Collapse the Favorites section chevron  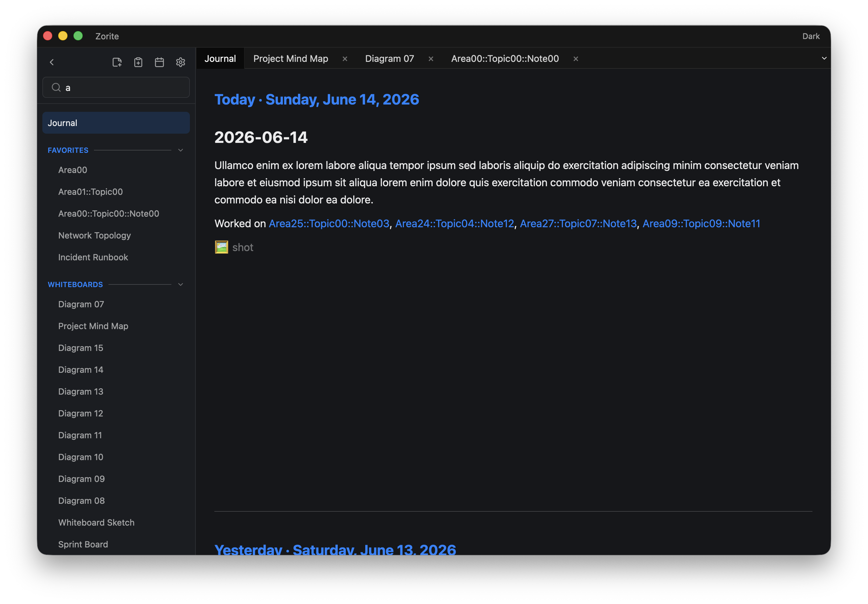click(x=181, y=150)
